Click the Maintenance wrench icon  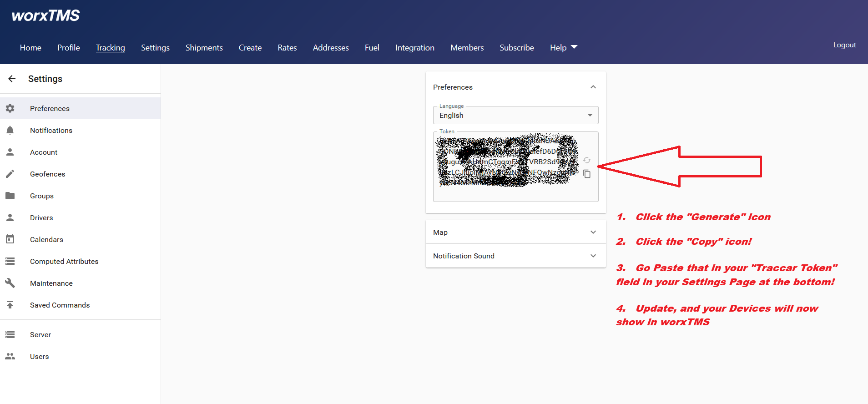tap(10, 283)
